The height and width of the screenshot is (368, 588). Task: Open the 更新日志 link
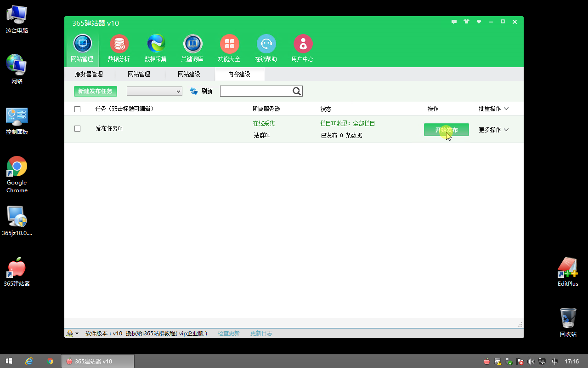tap(261, 333)
